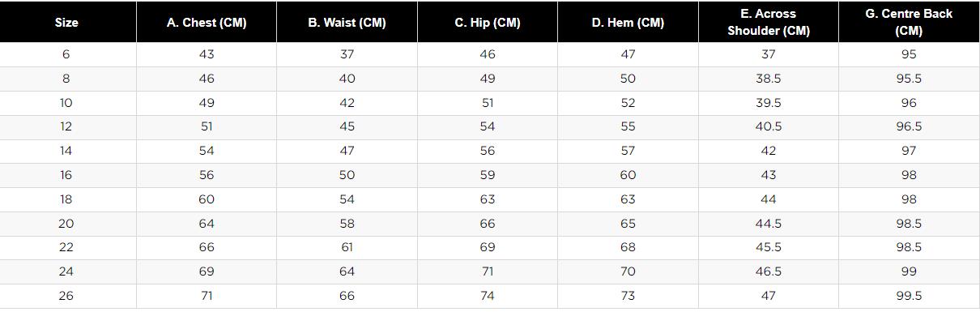
Task: Select hem value 57 in size 14 row
Action: [x=628, y=151]
